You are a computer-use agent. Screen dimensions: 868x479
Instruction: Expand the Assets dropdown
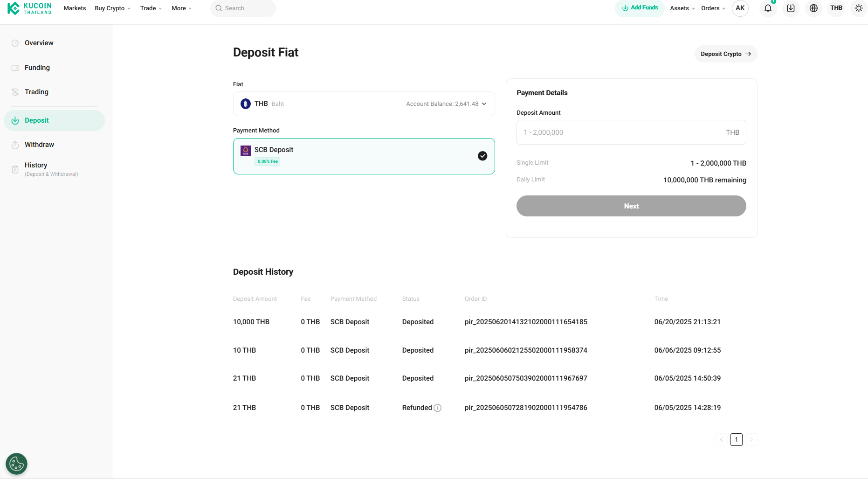coord(682,8)
